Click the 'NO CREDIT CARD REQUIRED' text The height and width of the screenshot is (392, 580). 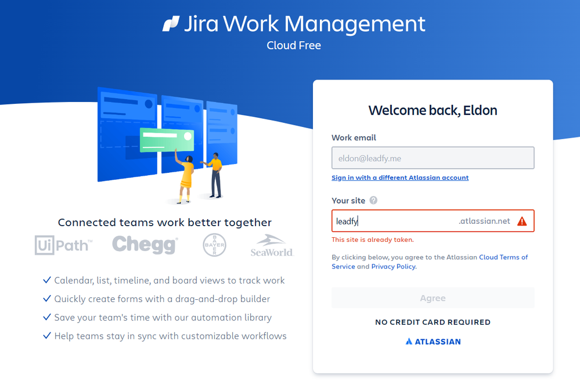coord(433,322)
